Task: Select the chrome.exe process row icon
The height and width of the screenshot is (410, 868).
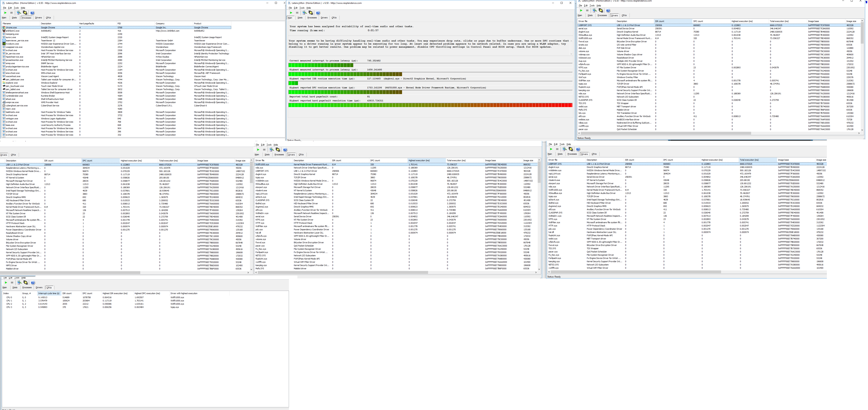Action: coord(4,28)
